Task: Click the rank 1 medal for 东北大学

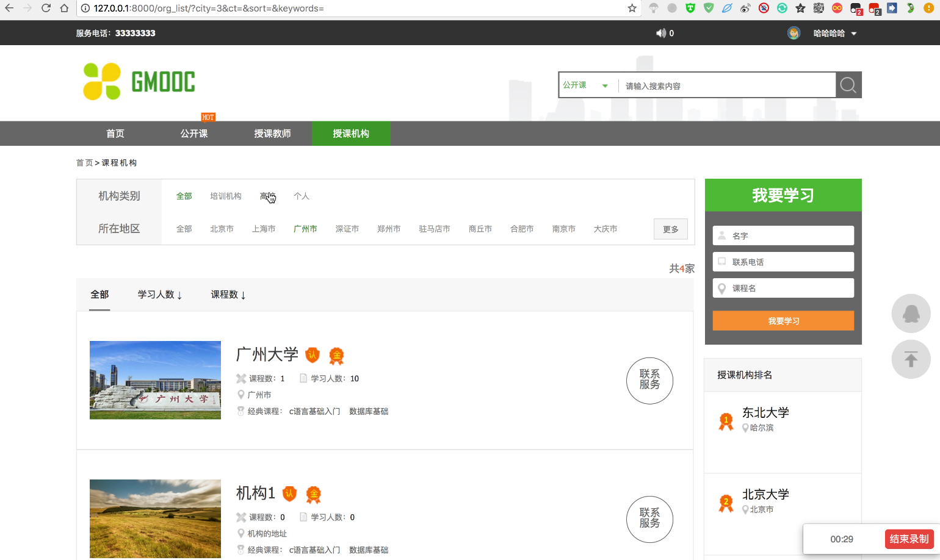Action: tap(726, 422)
